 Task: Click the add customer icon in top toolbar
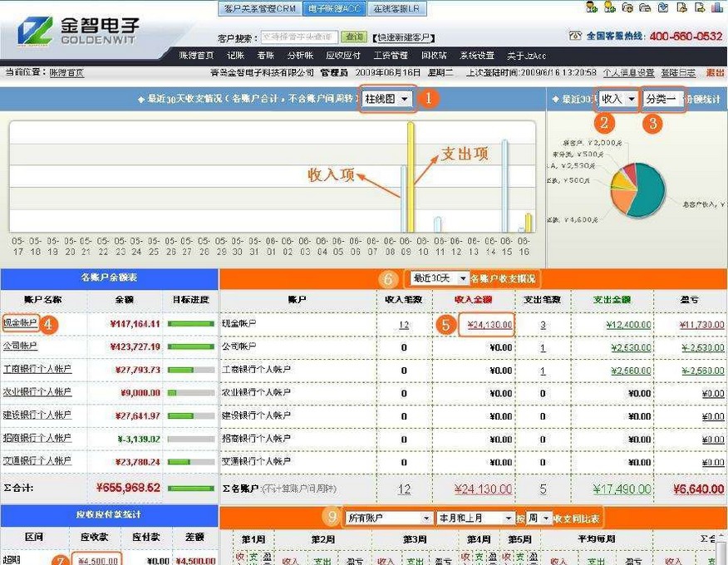591,7
